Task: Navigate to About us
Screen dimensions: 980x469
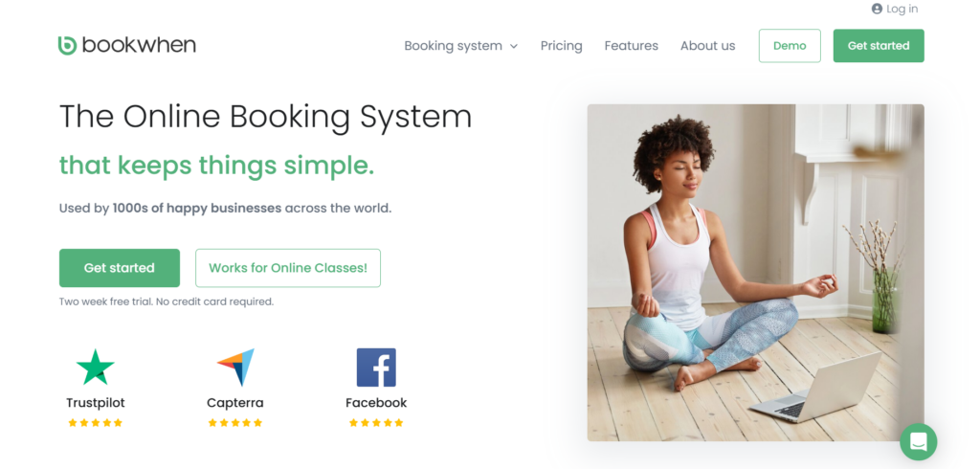Action: coord(707,46)
